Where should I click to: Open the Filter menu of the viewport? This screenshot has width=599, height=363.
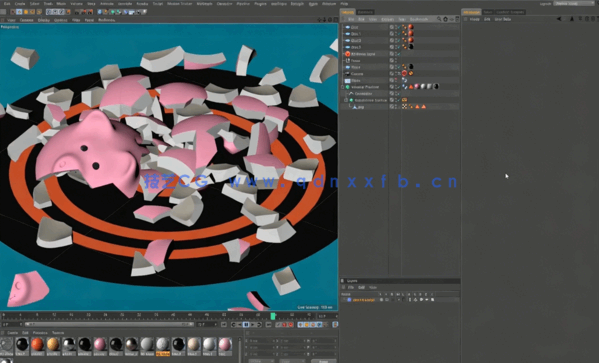pos(76,20)
